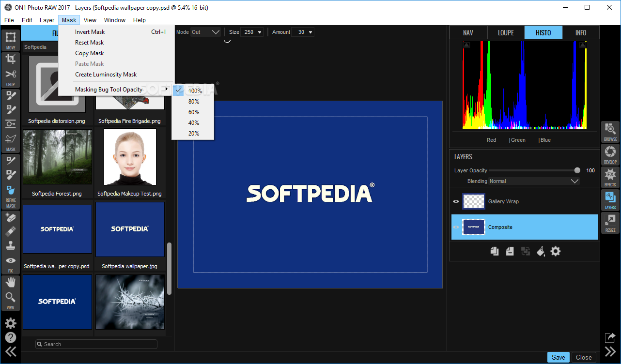Open the Browse module
The height and width of the screenshot is (364, 621).
[610, 132]
